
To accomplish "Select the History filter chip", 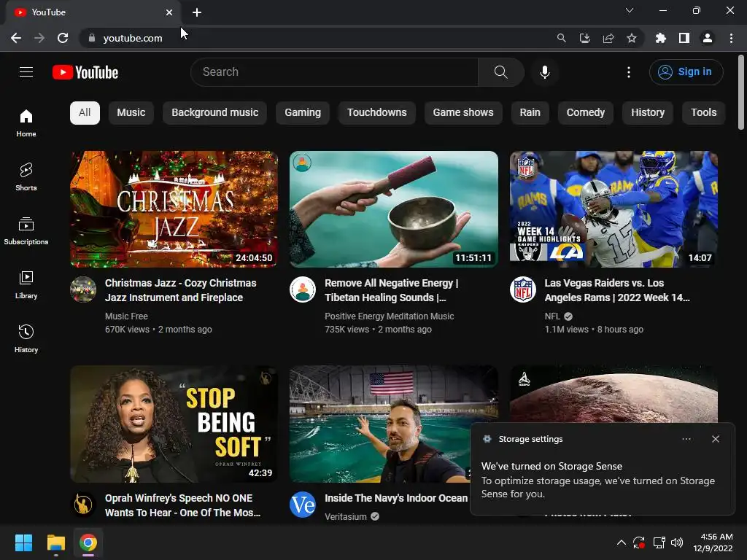I will tap(648, 113).
